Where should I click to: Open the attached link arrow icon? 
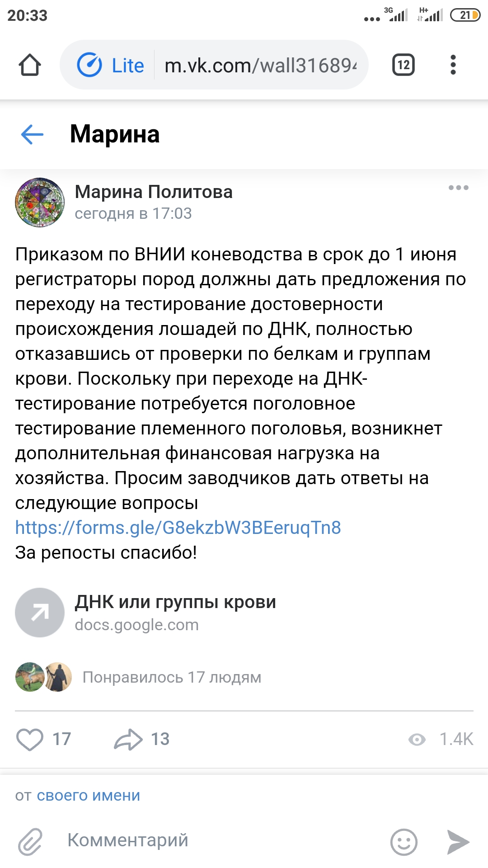pos(40,613)
